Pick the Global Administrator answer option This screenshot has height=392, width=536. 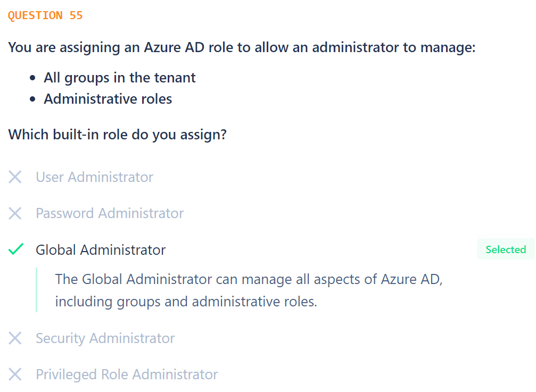[101, 250]
